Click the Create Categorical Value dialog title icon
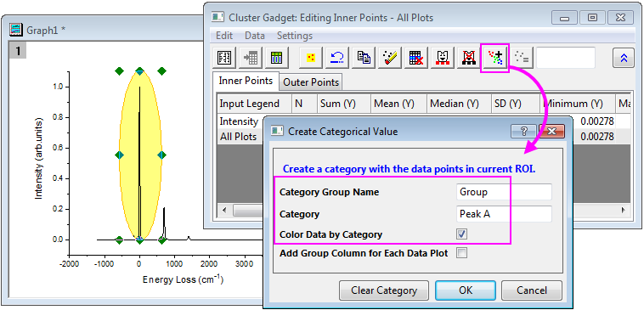Screen dimensions: 644x310 [277, 131]
